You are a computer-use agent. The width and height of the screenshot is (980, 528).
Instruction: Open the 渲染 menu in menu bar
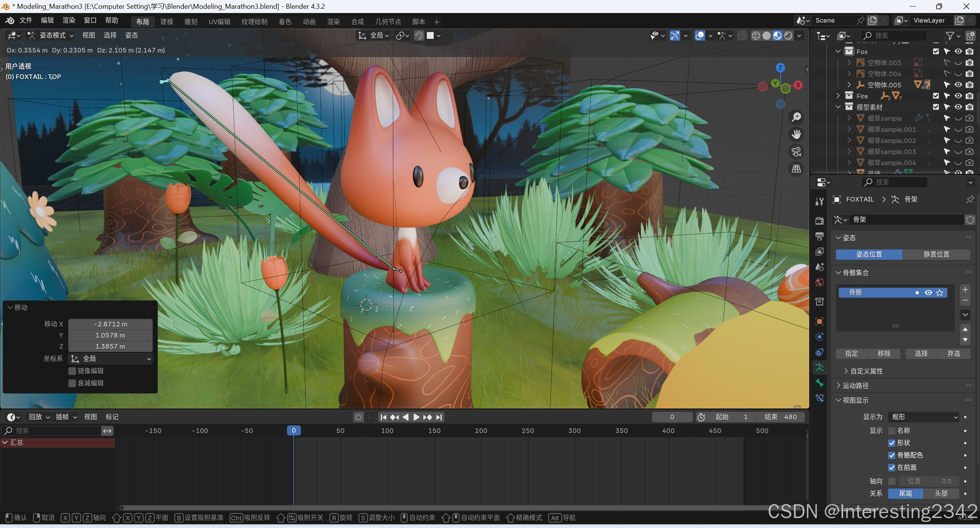(x=69, y=20)
